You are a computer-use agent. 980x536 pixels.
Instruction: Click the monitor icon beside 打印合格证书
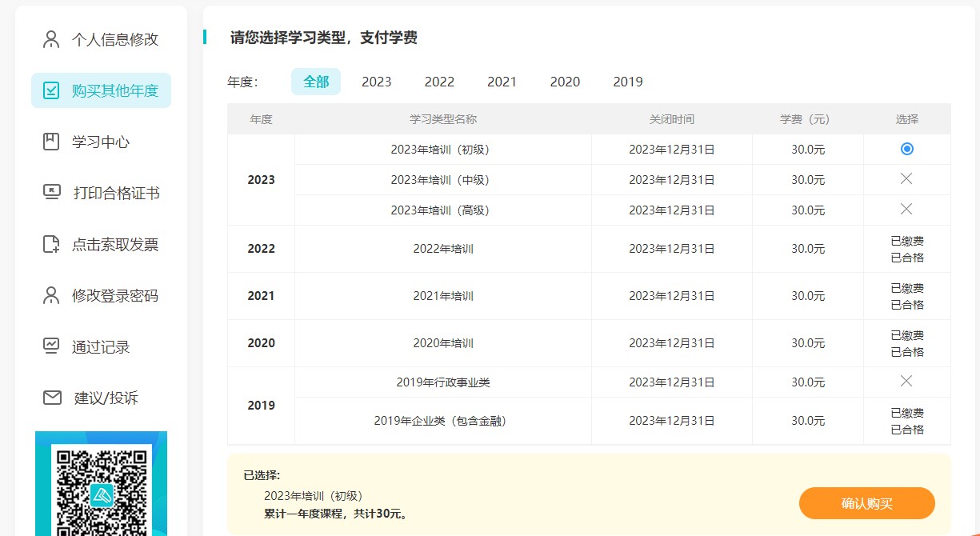51,193
